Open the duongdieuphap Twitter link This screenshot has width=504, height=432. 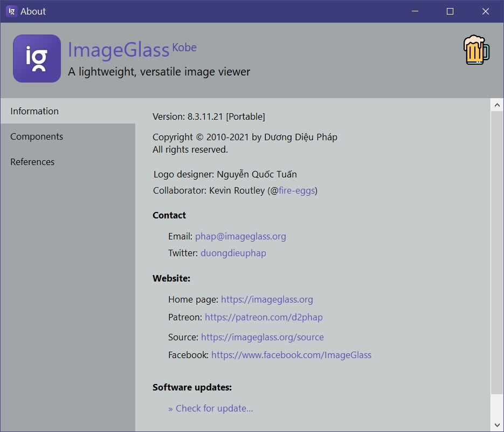coord(233,253)
